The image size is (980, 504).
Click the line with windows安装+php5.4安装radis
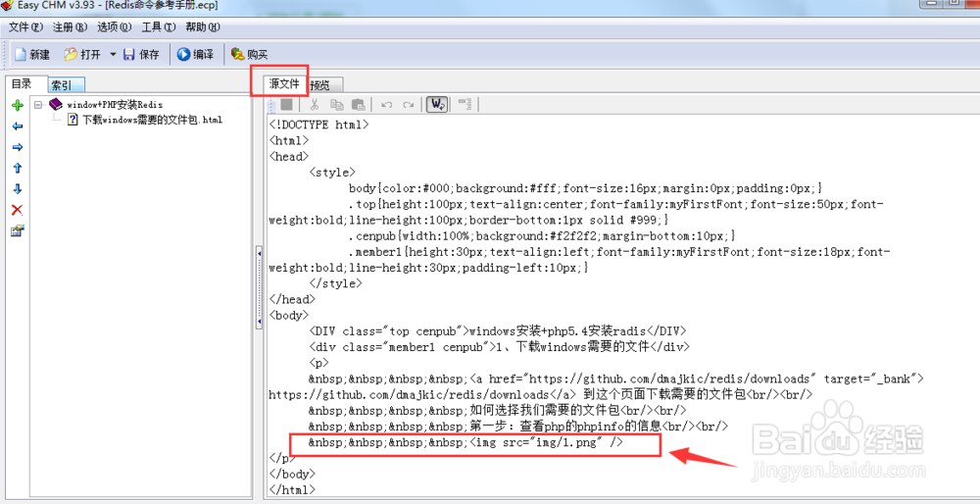(x=498, y=330)
